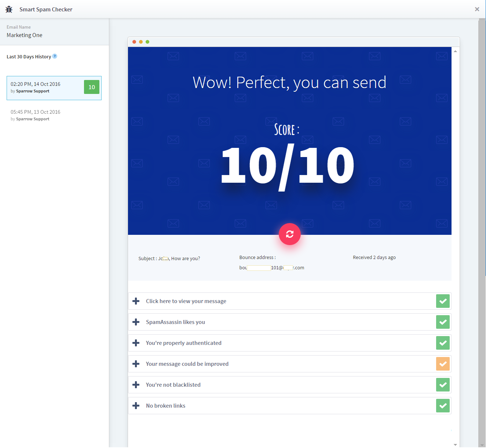Expand 'Your message could be improved' section
Viewport: 486px width, 448px height.
click(x=136, y=364)
